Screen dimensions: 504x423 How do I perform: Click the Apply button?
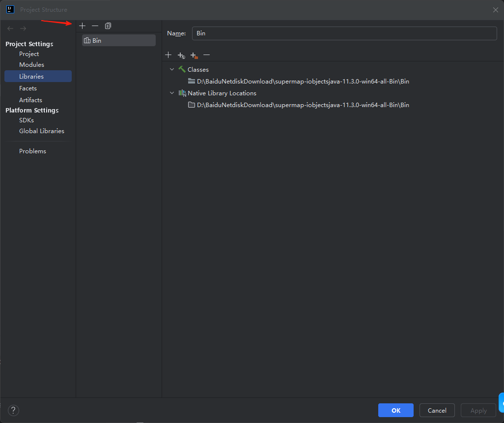tap(477, 410)
